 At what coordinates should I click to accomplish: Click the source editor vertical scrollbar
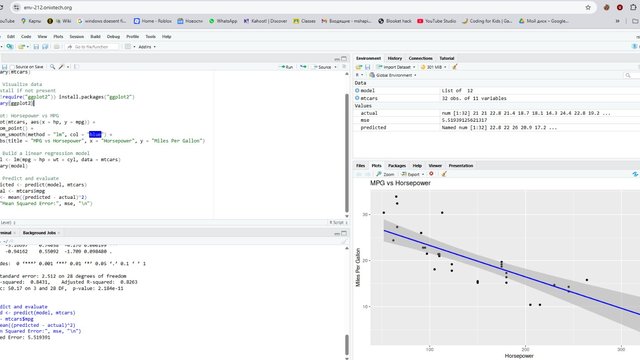[347, 152]
